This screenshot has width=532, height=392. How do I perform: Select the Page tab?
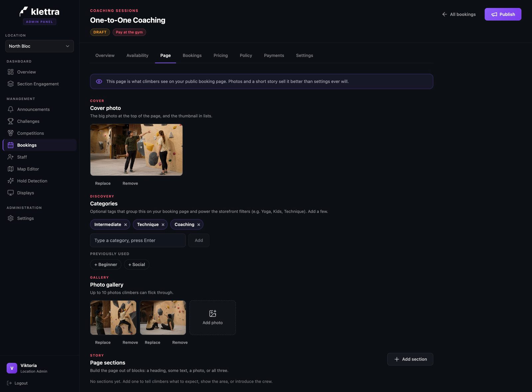166,56
